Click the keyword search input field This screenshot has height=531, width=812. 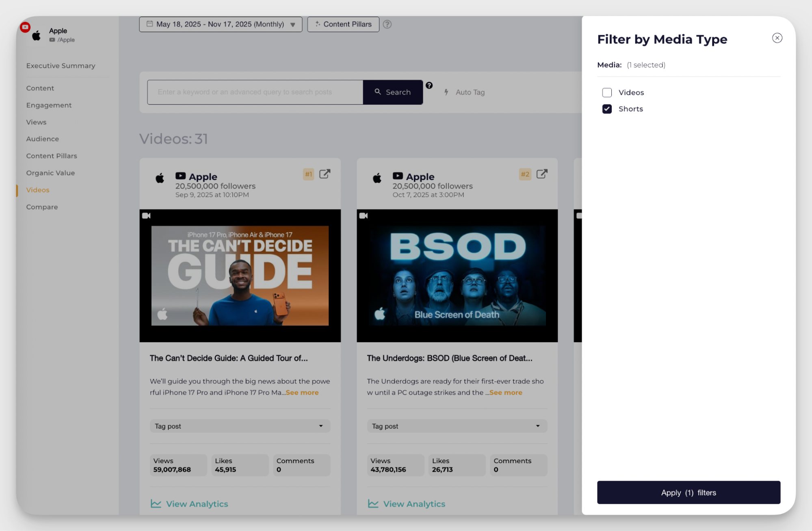click(255, 92)
